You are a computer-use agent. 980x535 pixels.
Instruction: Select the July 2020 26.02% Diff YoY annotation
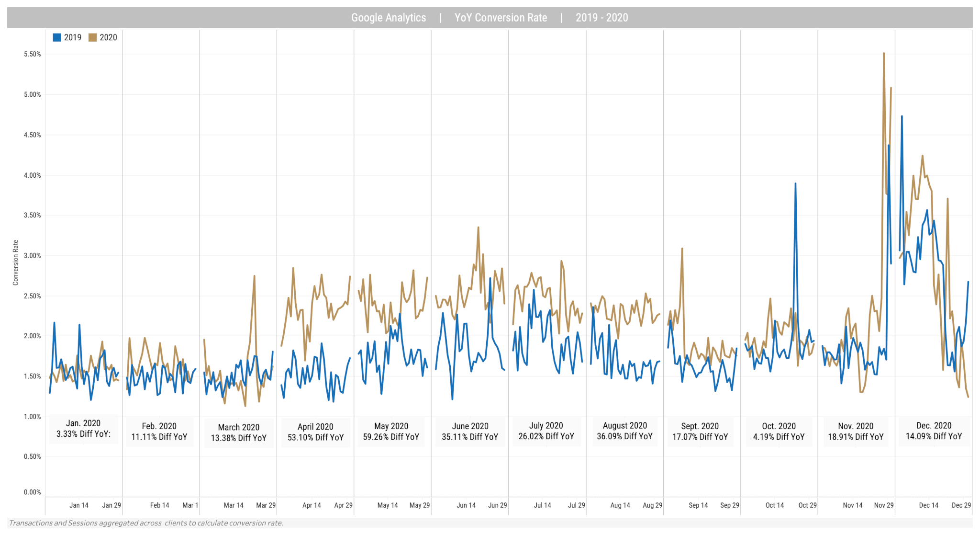(x=546, y=431)
